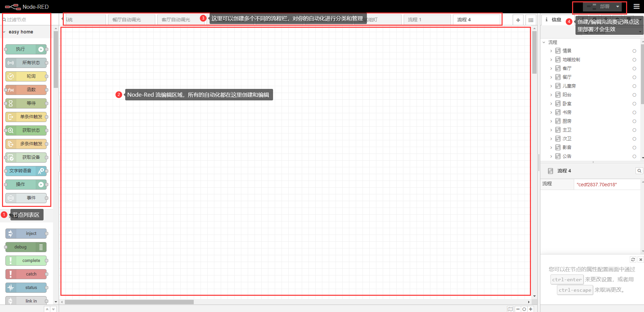Choose the 多条件触发 node
The image size is (644, 312).
coord(26,144)
